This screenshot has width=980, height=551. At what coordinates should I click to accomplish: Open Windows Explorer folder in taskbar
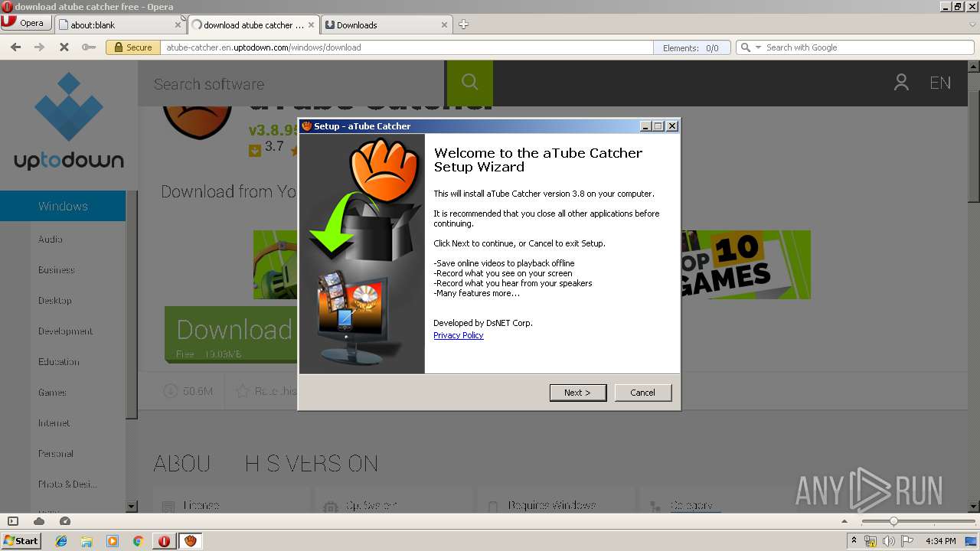point(87,540)
